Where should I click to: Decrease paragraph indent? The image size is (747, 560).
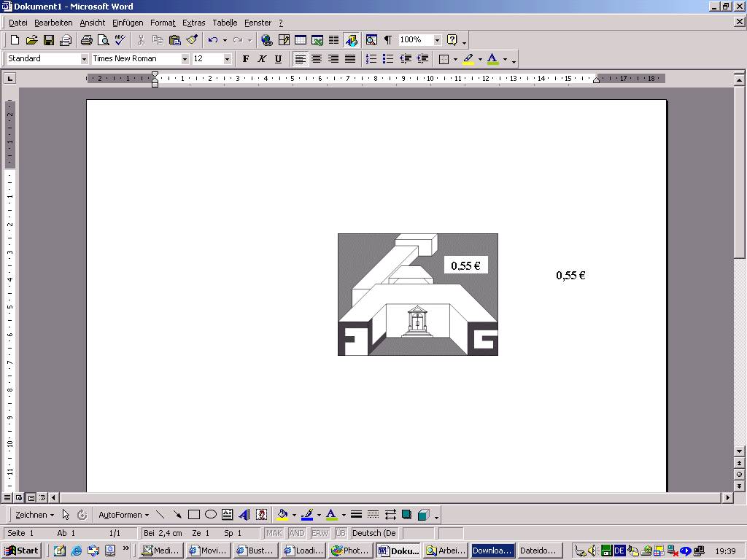[x=406, y=58]
